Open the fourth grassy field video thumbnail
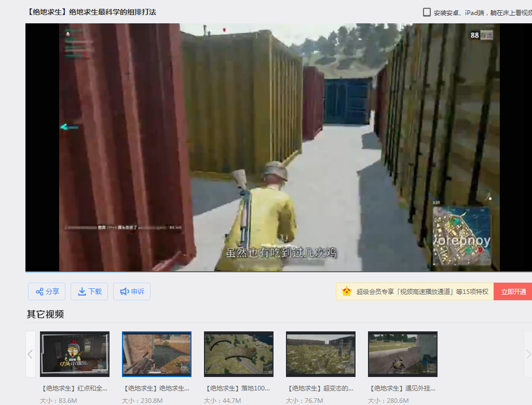The image size is (532, 405). [x=321, y=354]
